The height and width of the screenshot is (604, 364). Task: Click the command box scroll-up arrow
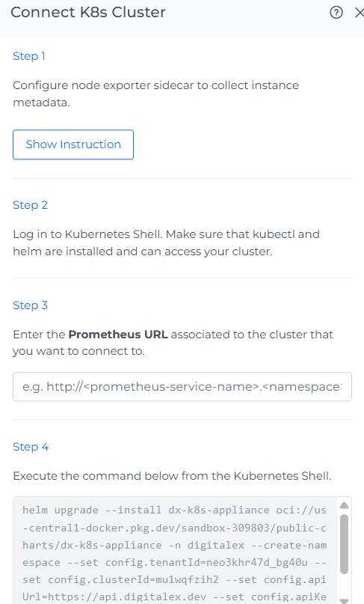(345, 505)
